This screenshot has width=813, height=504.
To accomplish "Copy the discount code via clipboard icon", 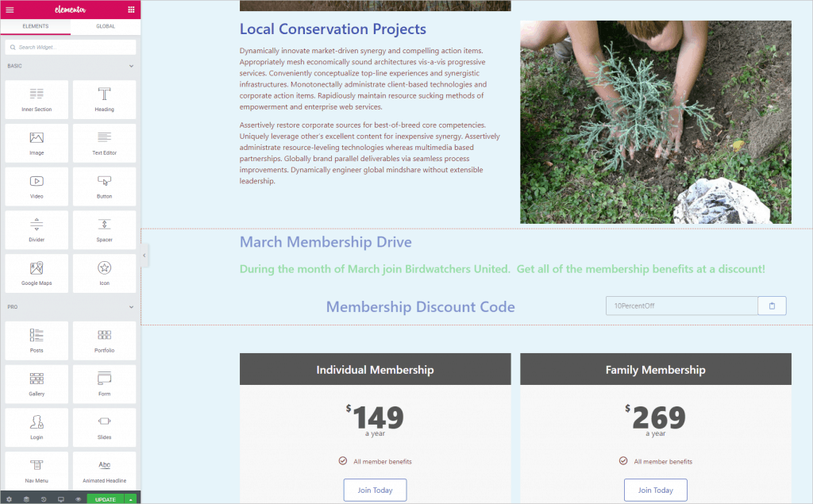I will point(772,306).
